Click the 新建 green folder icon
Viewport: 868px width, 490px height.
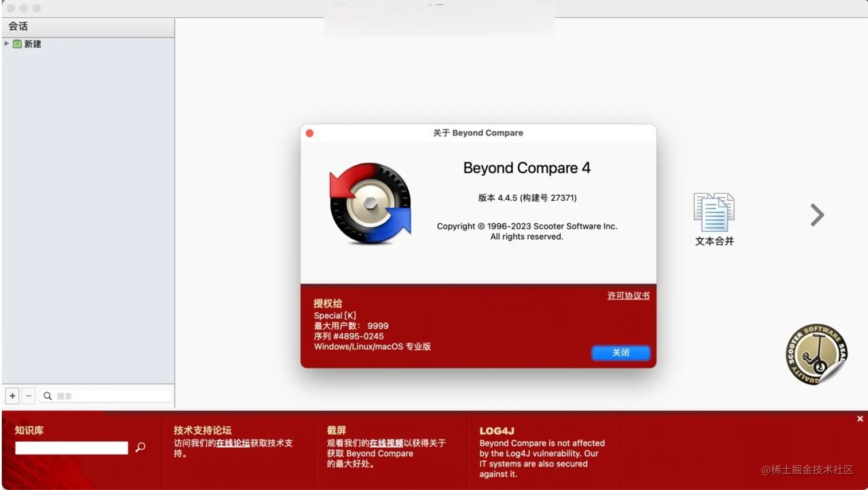pyautogui.click(x=17, y=44)
